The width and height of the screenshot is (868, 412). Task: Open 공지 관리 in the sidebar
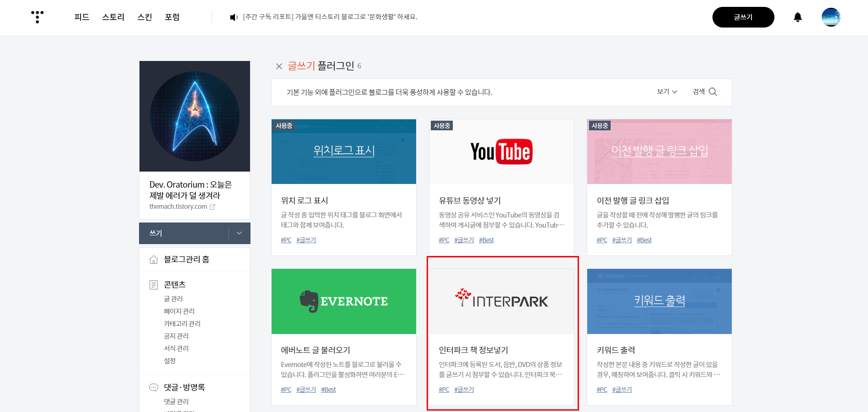coord(176,336)
